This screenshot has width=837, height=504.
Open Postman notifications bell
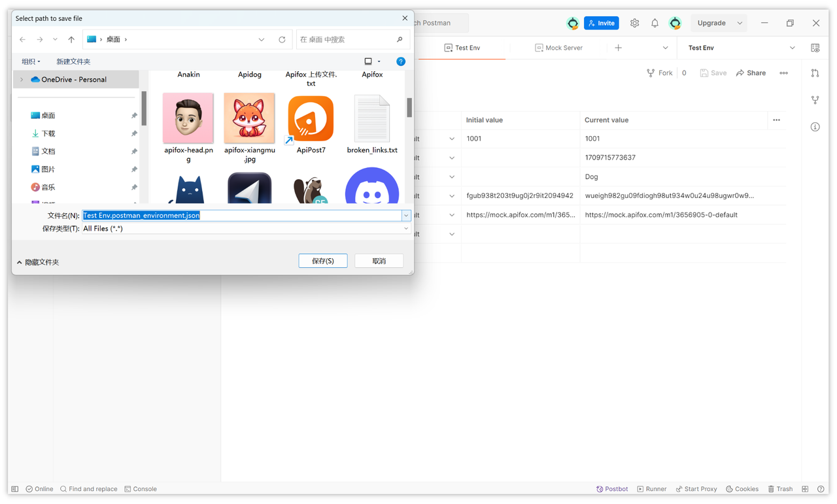pyautogui.click(x=655, y=23)
